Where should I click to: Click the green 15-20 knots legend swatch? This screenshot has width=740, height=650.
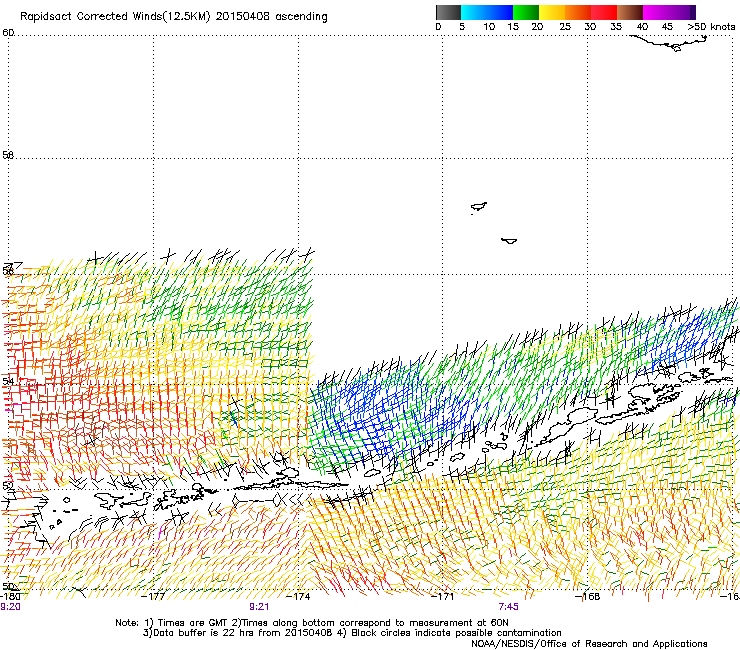click(x=526, y=12)
